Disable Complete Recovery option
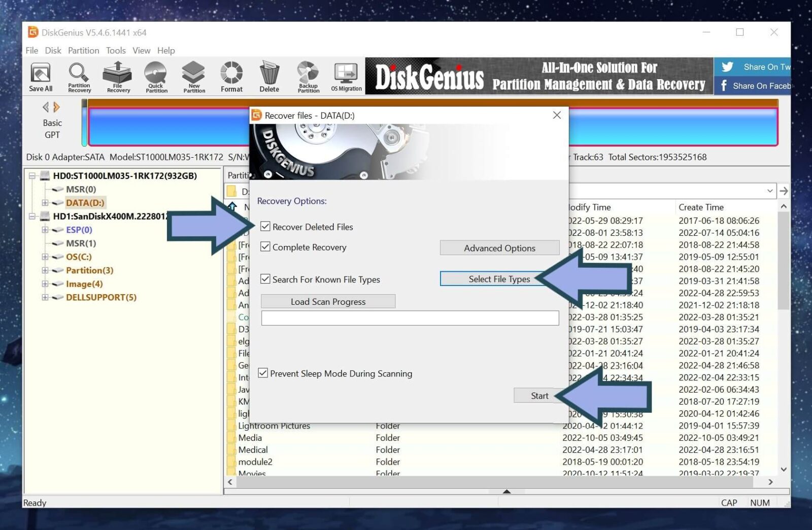812x530 pixels. click(265, 247)
